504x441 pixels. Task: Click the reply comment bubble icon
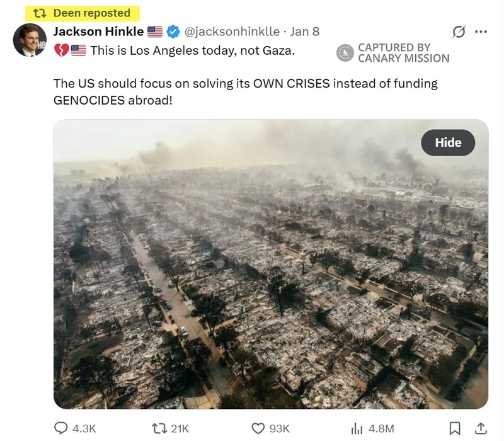click(x=60, y=428)
